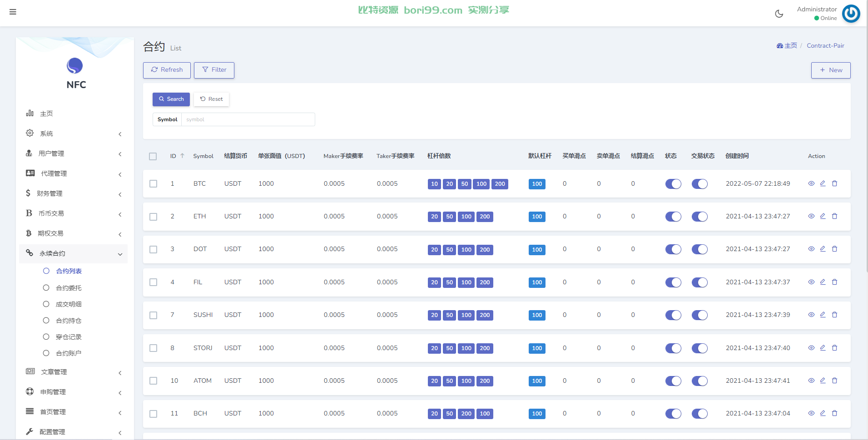868x440 pixels.
Task: Reset the search filter
Action: click(211, 99)
